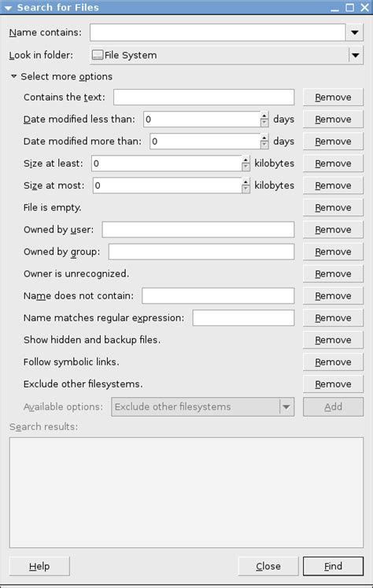
Task: Remove the Owned by user option
Action: 333,230
